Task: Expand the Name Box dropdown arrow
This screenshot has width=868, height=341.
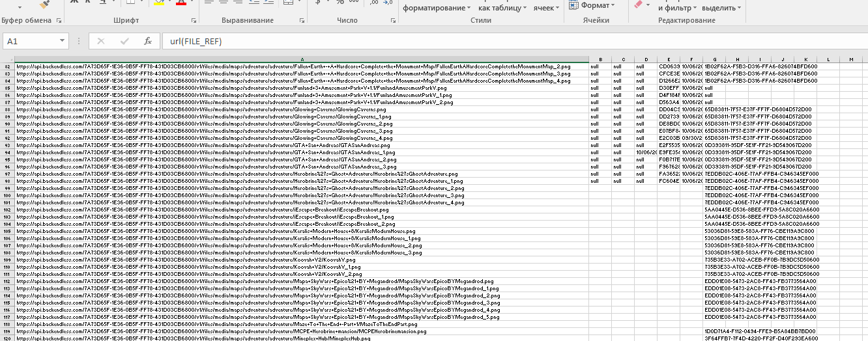Action: tap(61, 41)
